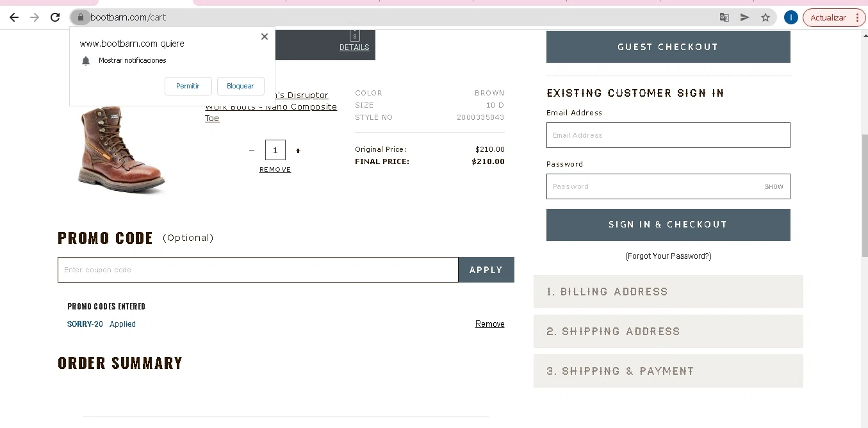868x428 pixels.
Task: Open the Chrome three-dot menu
Action: point(858,17)
